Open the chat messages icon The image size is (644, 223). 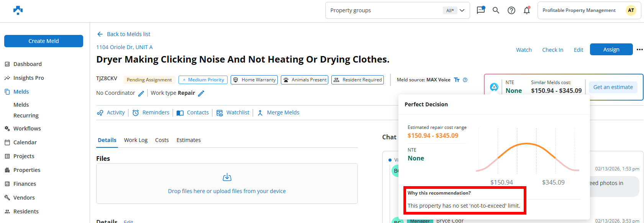click(x=480, y=10)
